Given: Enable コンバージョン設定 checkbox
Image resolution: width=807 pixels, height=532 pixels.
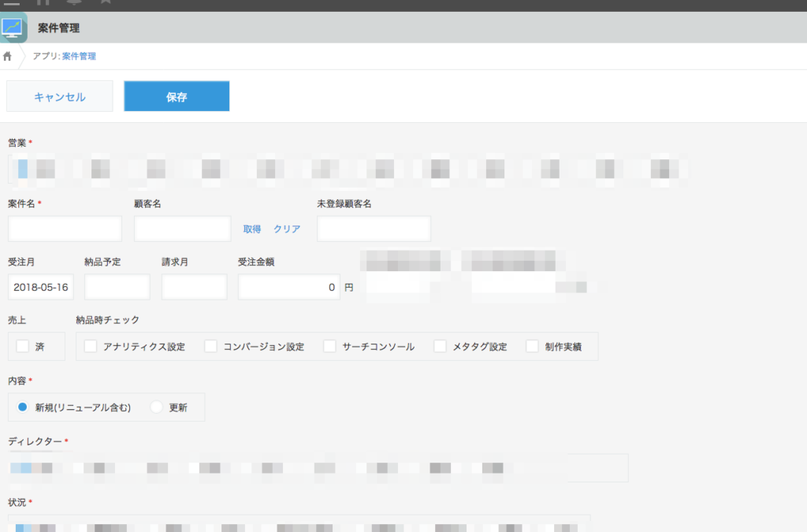Looking at the screenshot, I should coord(210,346).
